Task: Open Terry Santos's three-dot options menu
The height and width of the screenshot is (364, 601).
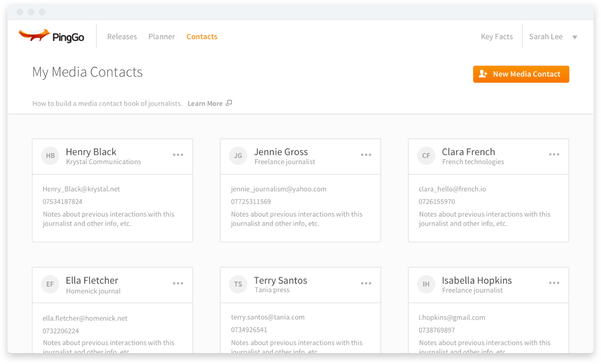Action: click(x=366, y=283)
